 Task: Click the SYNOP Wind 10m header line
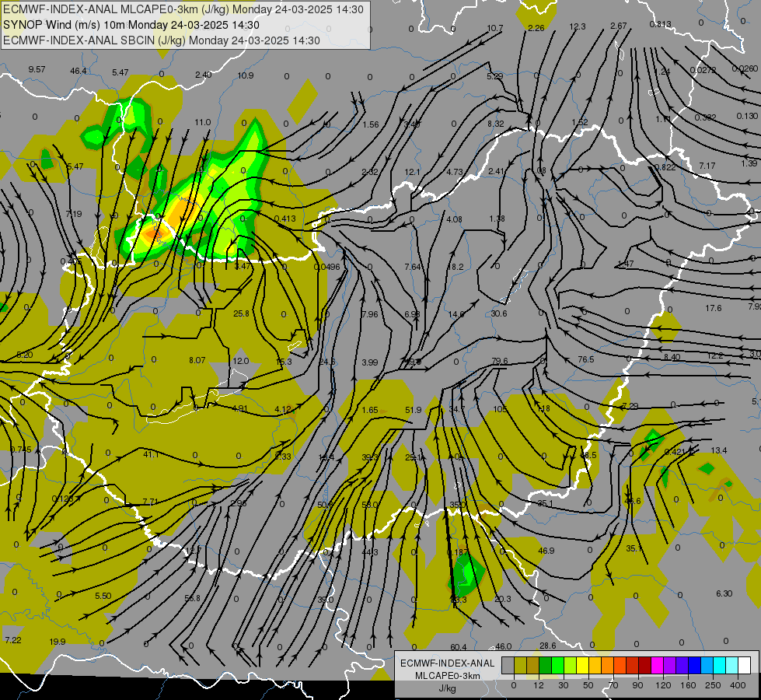pos(131,25)
